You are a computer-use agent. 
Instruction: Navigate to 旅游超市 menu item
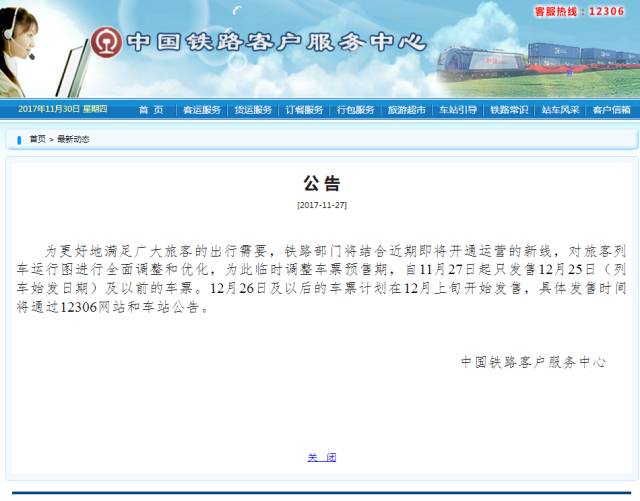tap(407, 110)
